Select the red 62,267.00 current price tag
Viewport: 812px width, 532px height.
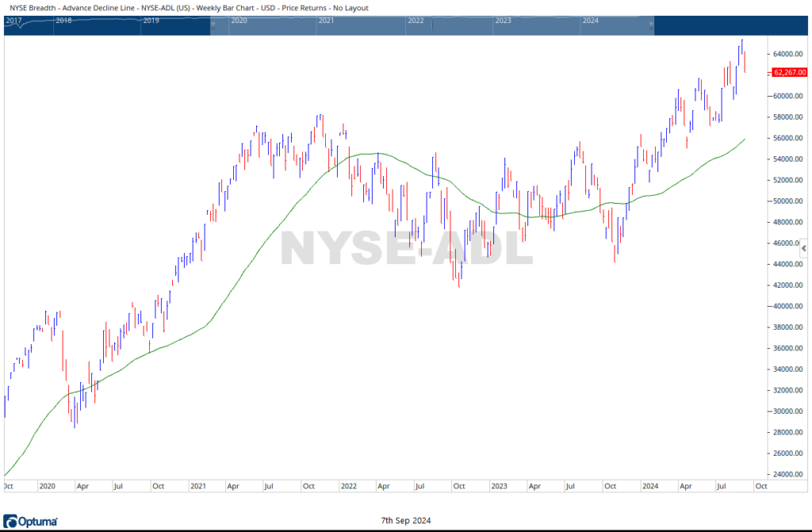point(789,72)
